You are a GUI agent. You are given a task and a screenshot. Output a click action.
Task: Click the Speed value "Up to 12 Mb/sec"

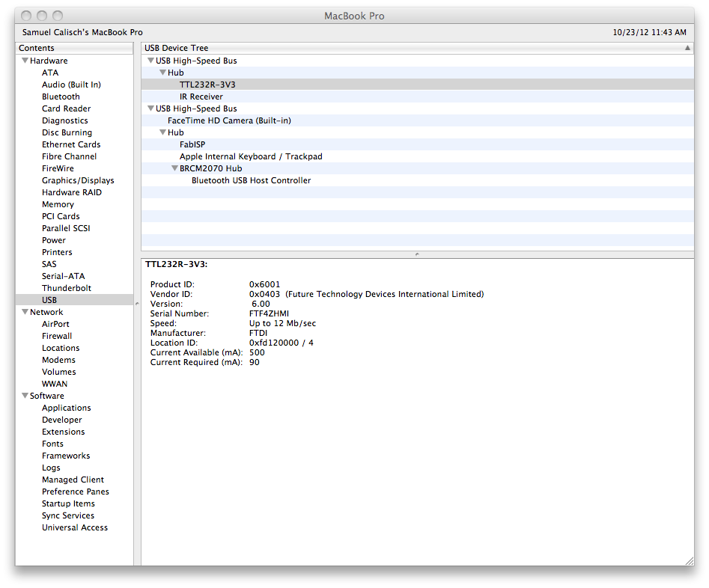[282, 323]
